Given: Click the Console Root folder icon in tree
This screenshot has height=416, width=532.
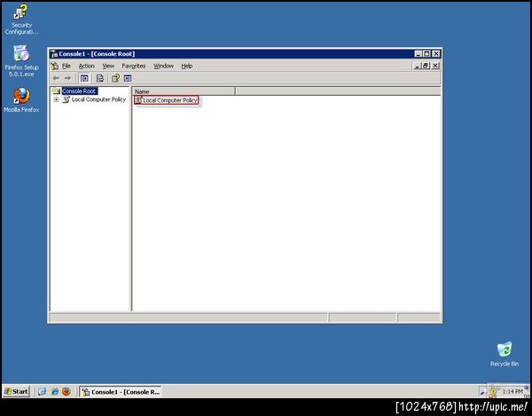Looking at the screenshot, I should point(57,91).
